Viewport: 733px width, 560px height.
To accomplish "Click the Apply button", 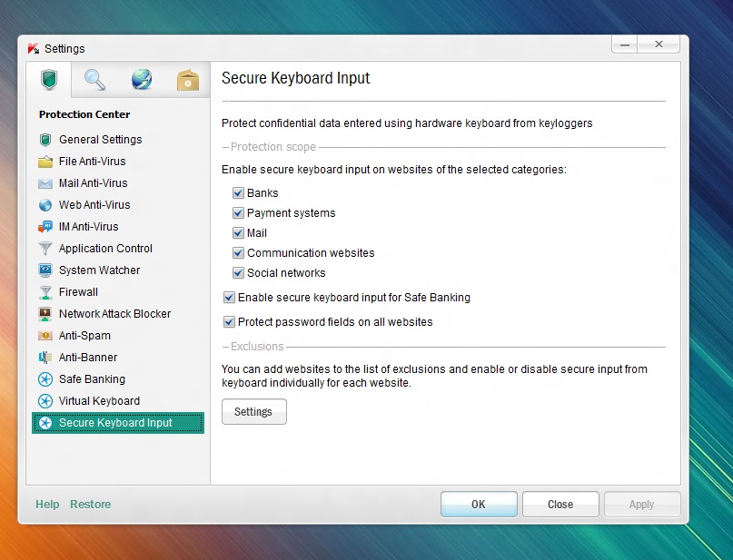I will tap(642, 505).
